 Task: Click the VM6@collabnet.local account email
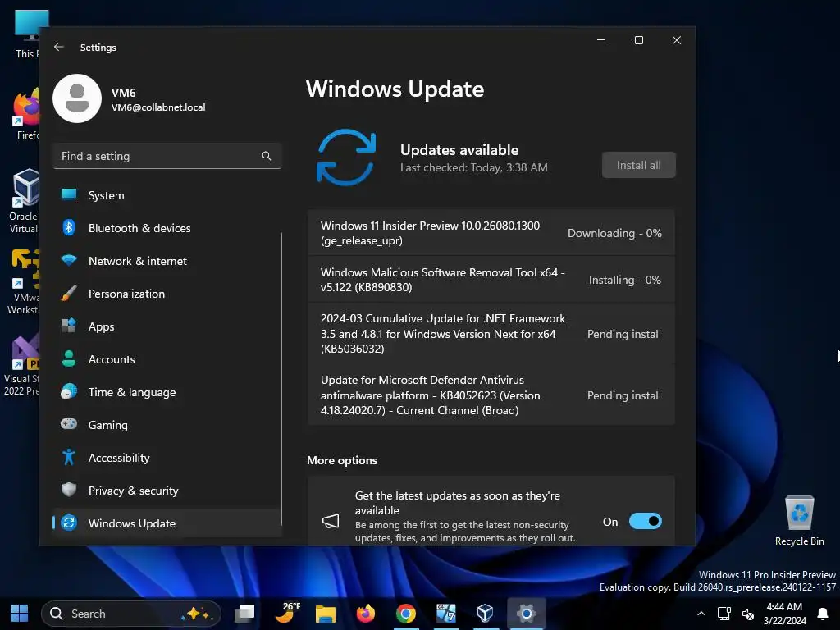point(158,107)
